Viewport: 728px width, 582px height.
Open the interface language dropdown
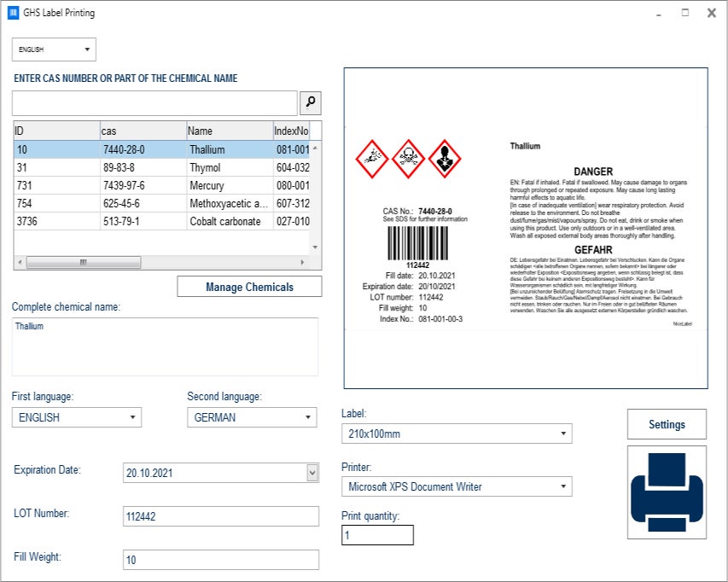pyautogui.click(x=54, y=49)
